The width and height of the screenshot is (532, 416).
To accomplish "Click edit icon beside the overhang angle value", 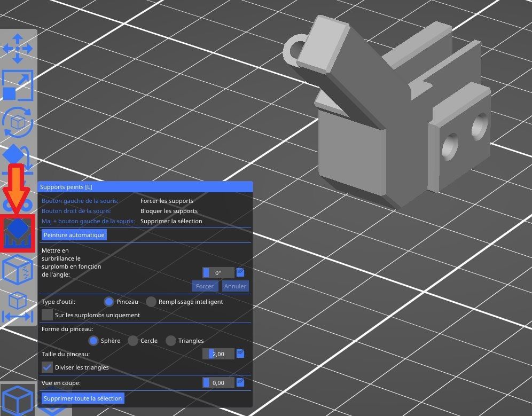I will (x=240, y=272).
